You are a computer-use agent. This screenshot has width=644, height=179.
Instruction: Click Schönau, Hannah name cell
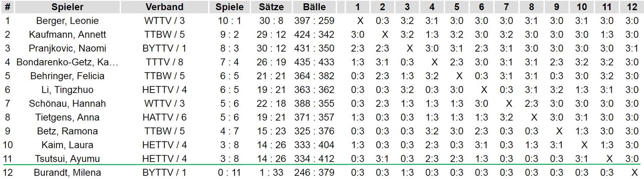pos(67,104)
